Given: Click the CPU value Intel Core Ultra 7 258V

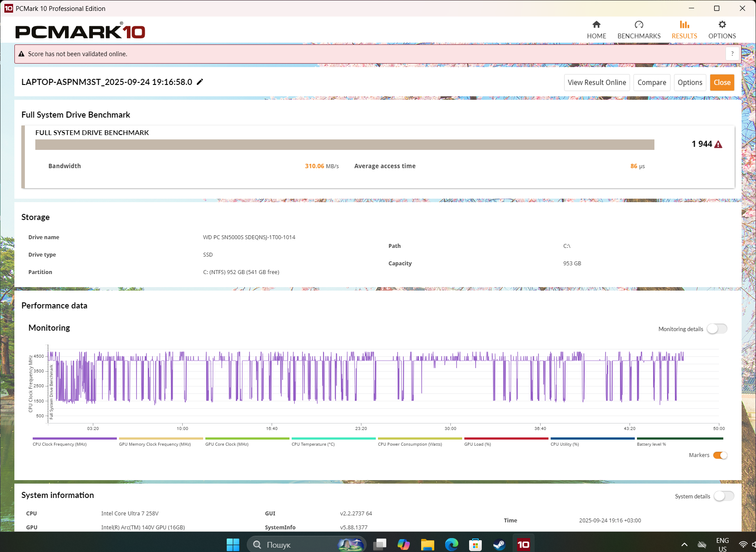Looking at the screenshot, I should (x=130, y=514).
